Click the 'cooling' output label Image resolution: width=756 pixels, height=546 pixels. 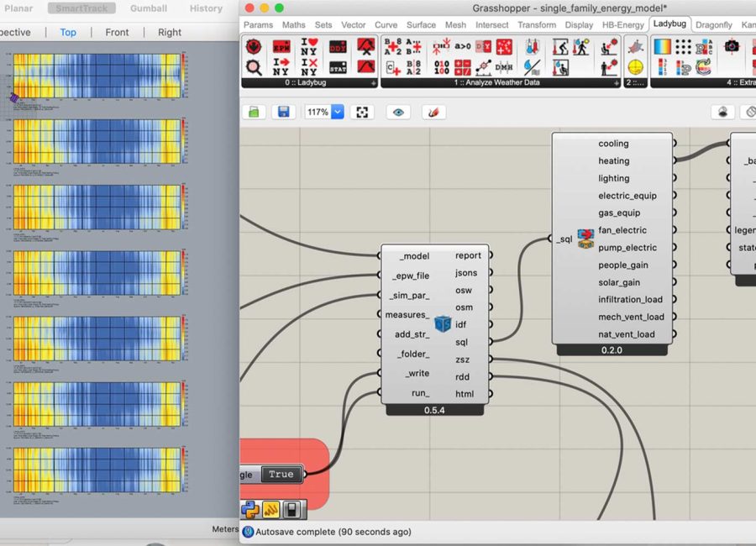(613, 144)
